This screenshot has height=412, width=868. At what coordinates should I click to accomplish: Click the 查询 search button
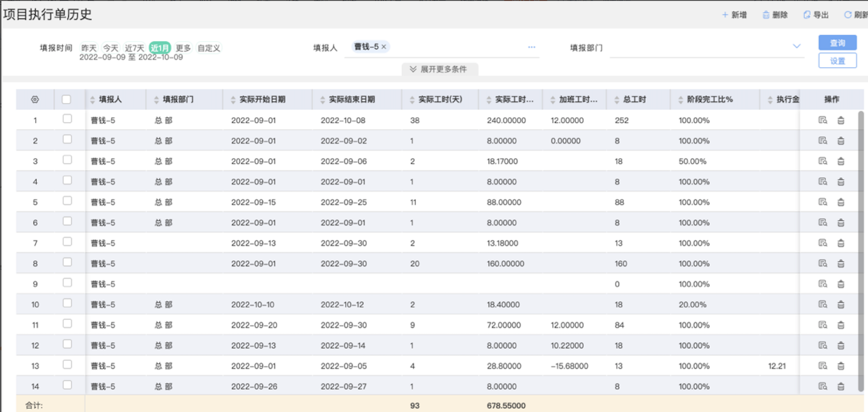(837, 43)
